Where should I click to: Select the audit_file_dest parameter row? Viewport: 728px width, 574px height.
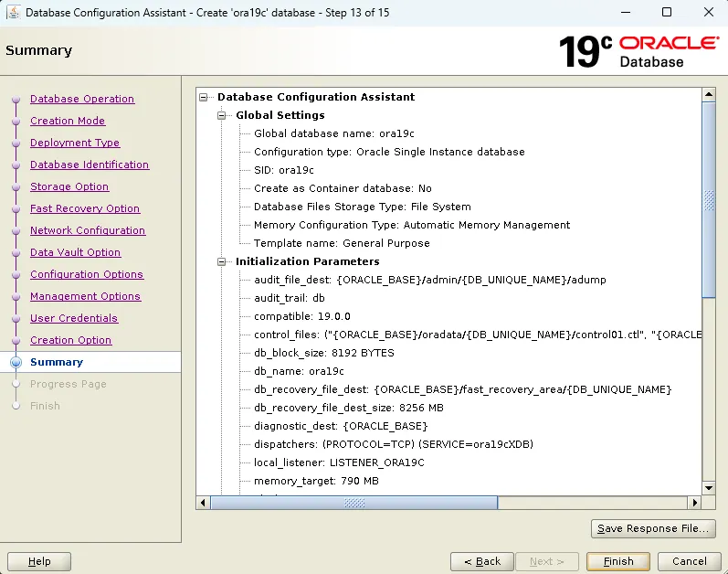430,280
